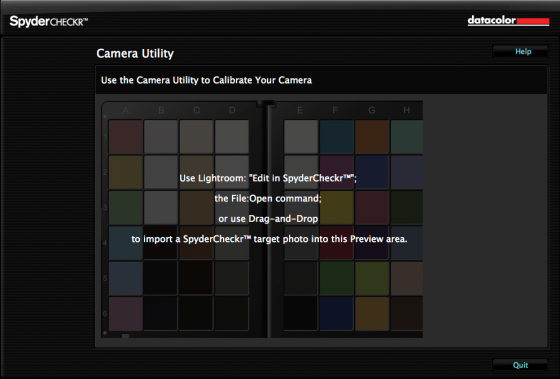Click "Use the Camera Utility to Calibrate Your Camera"
Image resolution: width=560 pixels, height=379 pixels.
pyautogui.click(x=206, y=80)
